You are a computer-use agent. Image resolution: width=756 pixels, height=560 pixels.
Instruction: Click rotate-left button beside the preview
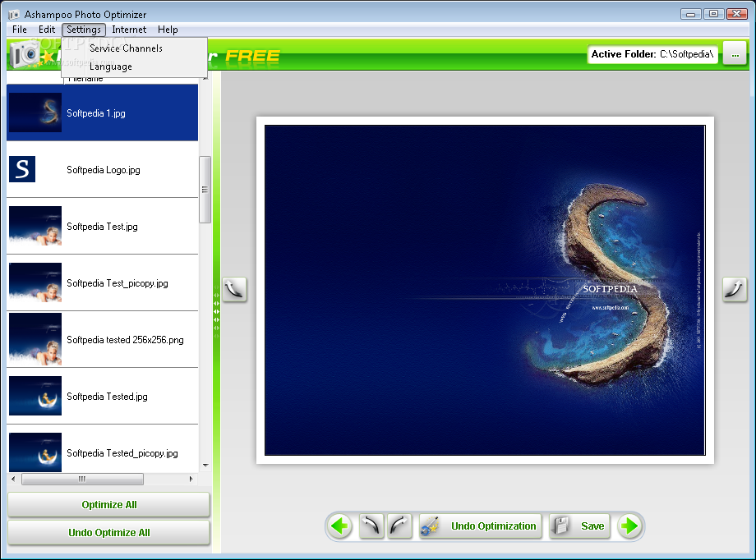pos(234,290)
